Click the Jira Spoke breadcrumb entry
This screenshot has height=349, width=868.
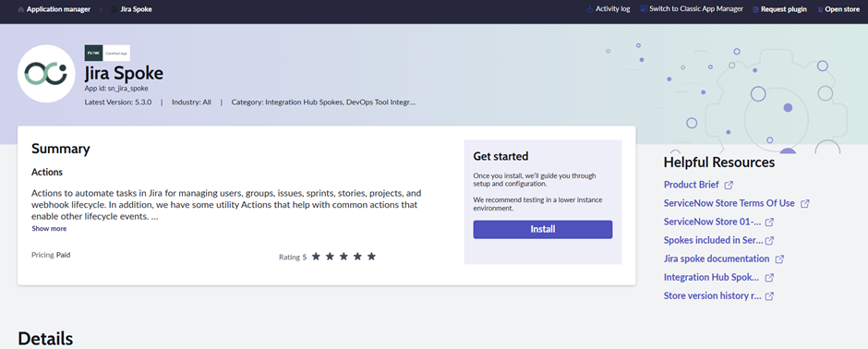pyautogui.click(x=136, y=9)
